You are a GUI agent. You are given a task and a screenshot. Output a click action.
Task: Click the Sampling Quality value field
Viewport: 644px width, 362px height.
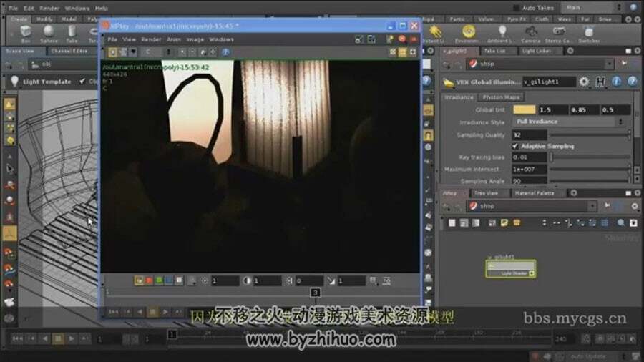(x=530, y=134)
